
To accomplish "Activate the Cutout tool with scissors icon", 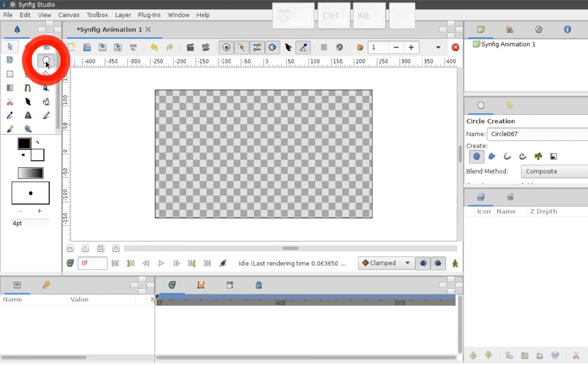I will [x=10, y=102].
